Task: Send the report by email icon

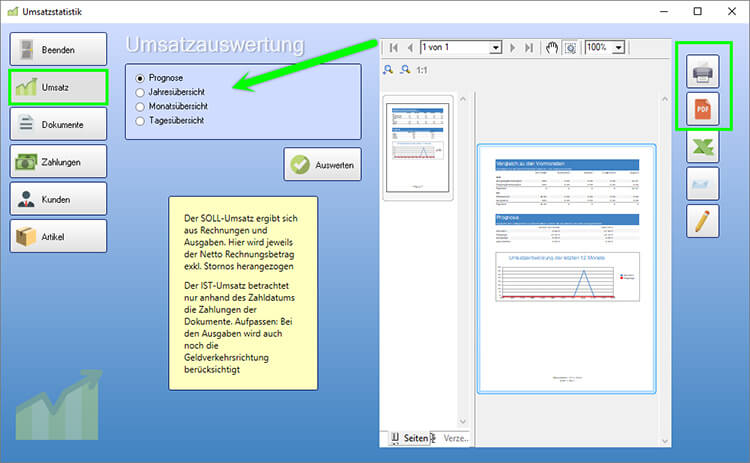Action: pyautogui.click(x=703, y=184)
